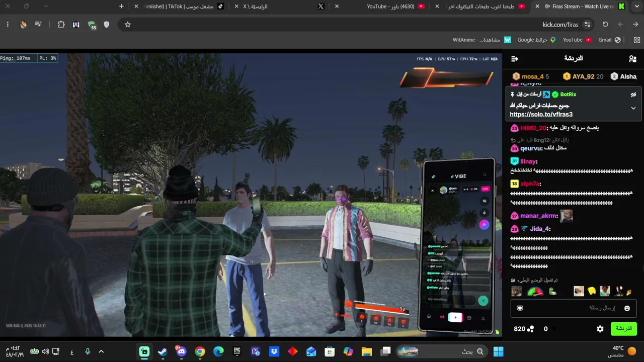644x362 pixels.
Task: Send message with green chat button
Action: (x=623, y=329)
